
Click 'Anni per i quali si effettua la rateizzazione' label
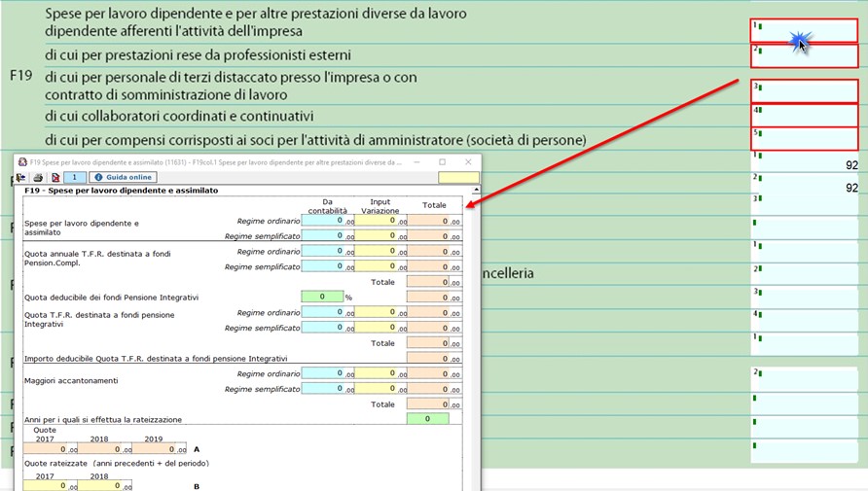point(103,420)
